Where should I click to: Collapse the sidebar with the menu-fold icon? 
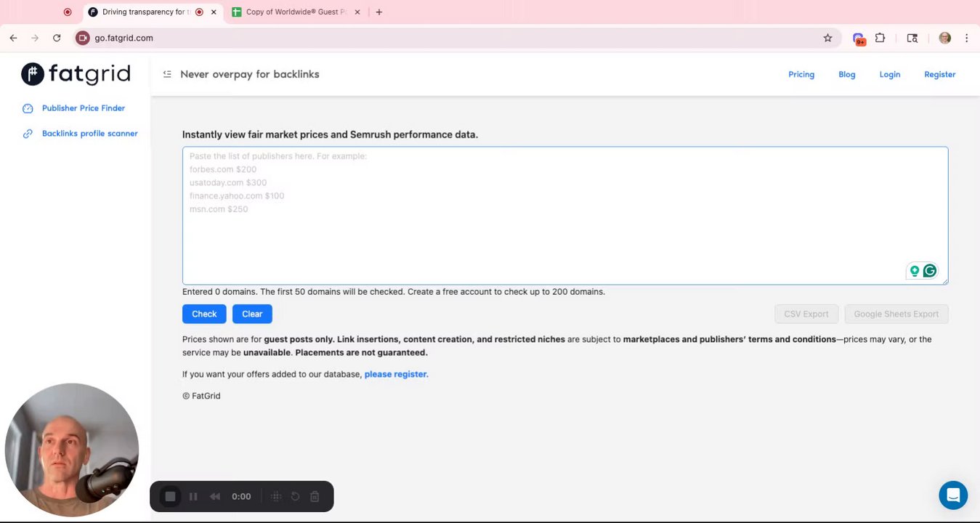(167, 74)
